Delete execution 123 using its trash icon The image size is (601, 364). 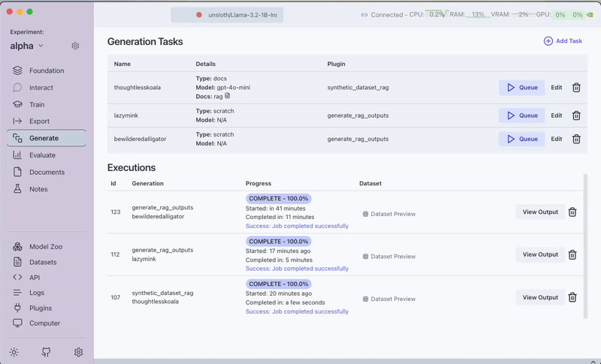click(572, 212)
